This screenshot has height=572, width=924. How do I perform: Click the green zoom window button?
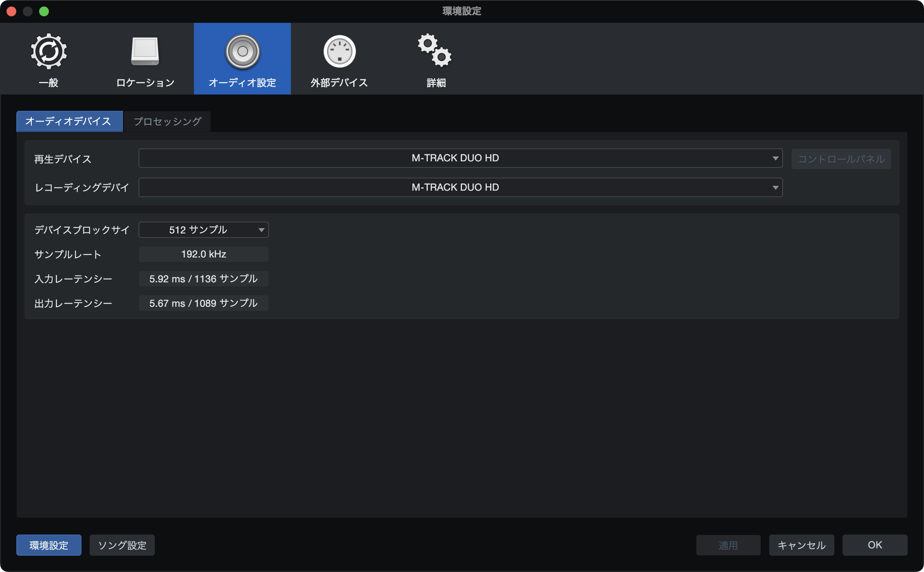coord(44,11)
